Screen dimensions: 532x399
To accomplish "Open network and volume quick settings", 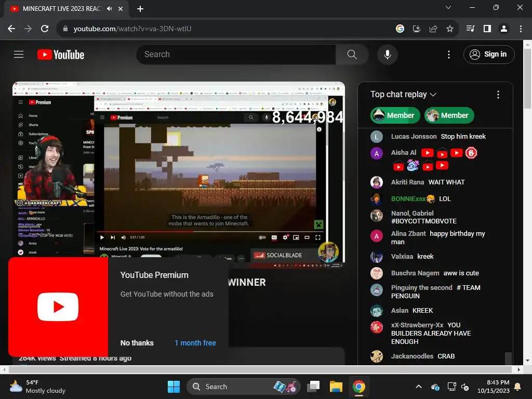I will click(458, 387).
